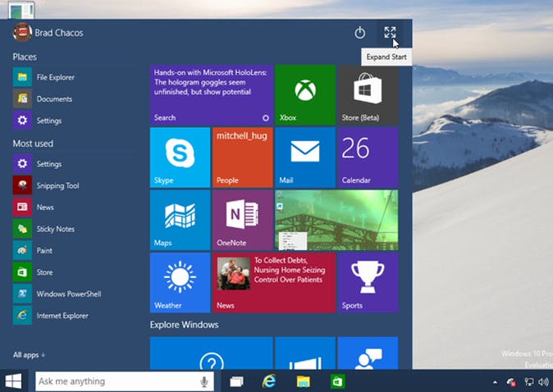Screen dimensions: 553x392
Task: Open Store in the Most used list
Action: [33, 272]
